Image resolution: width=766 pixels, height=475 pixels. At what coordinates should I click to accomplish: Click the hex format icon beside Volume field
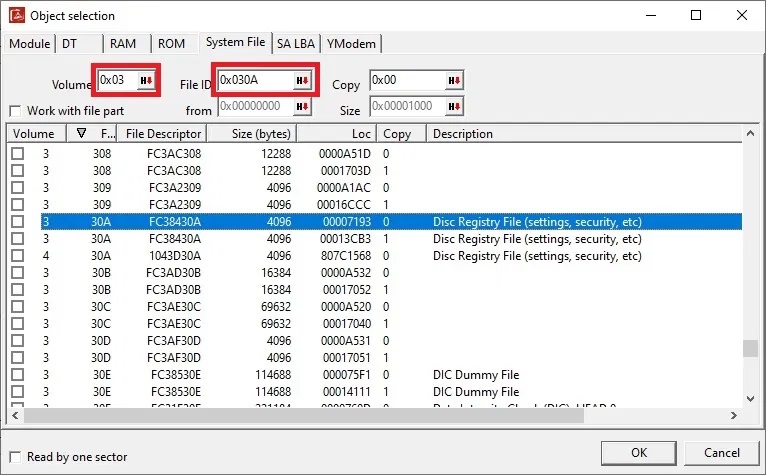(x=146, y=81)
